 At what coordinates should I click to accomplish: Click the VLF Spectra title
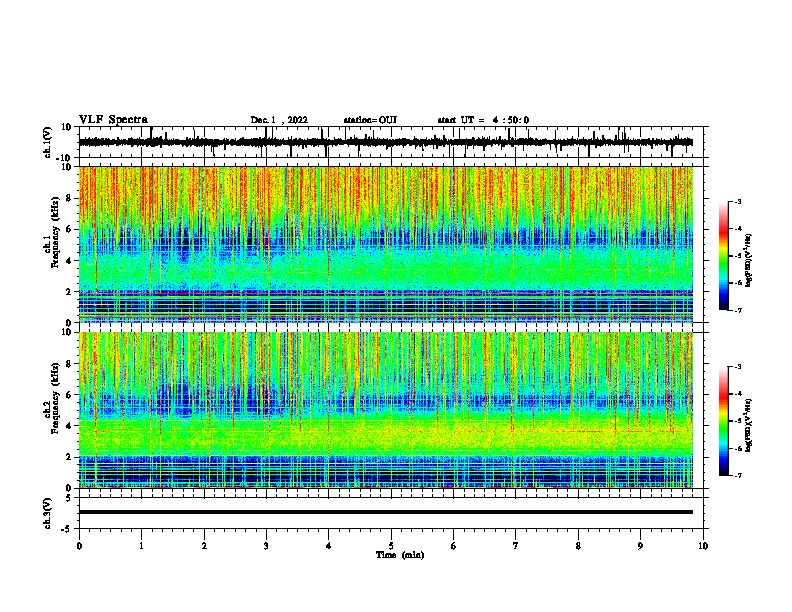coord(113,120)
